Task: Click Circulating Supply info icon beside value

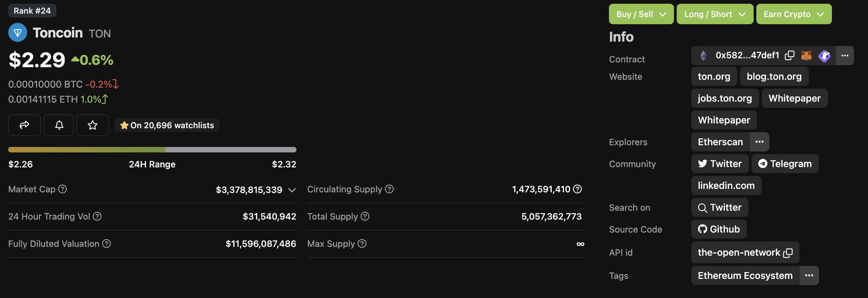Action: (x=578, y=189)
